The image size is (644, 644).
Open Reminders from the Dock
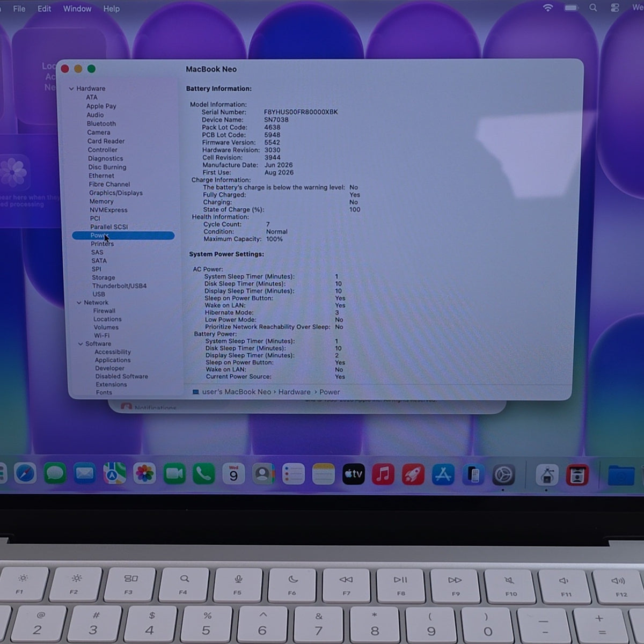click(293, 474)
